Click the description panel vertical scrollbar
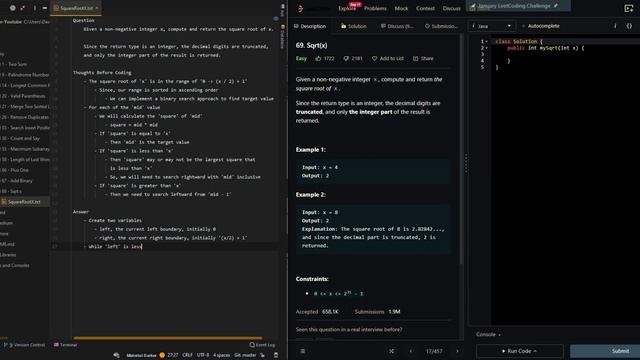 point(462,149)
